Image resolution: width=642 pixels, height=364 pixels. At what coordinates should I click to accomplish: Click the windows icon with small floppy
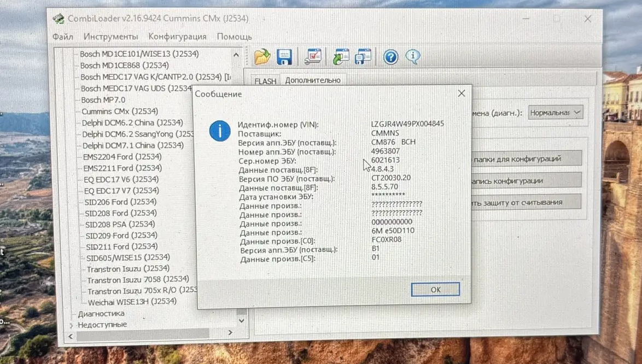(363, 57)
